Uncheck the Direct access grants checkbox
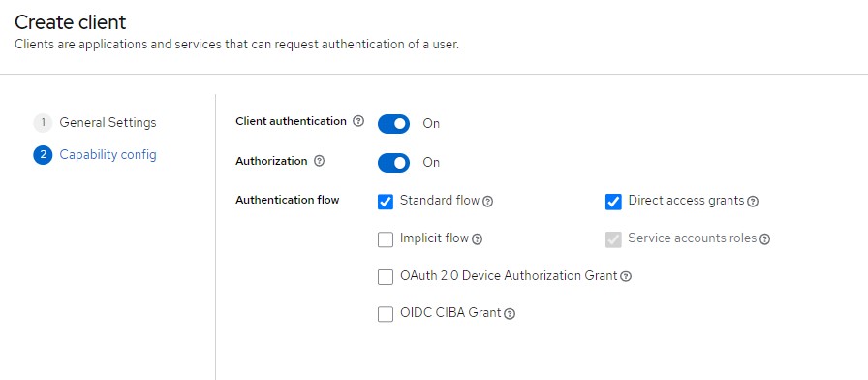Image resolution: width=868 pixels, height=380 pixels. coord(613,202)
